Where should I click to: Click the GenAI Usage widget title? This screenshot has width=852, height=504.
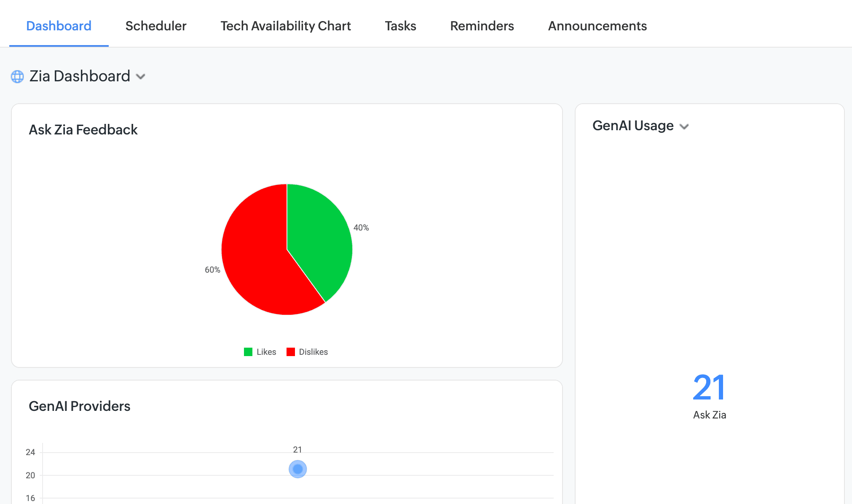pos(633,126)
